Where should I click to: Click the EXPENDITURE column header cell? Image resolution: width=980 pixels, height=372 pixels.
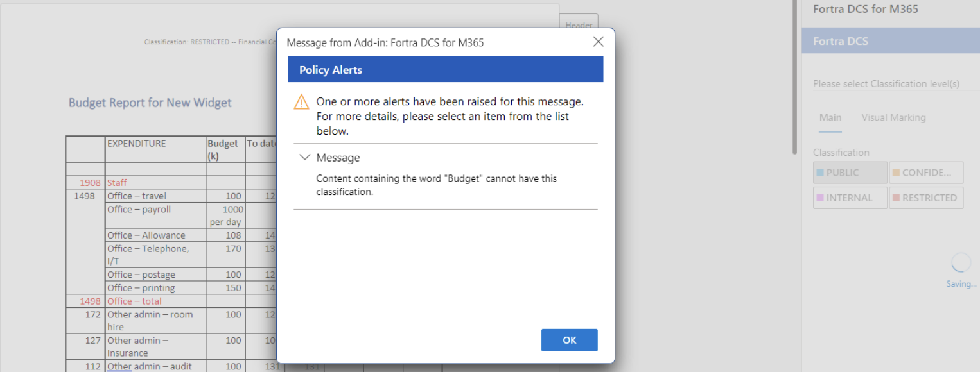(136, 144)
